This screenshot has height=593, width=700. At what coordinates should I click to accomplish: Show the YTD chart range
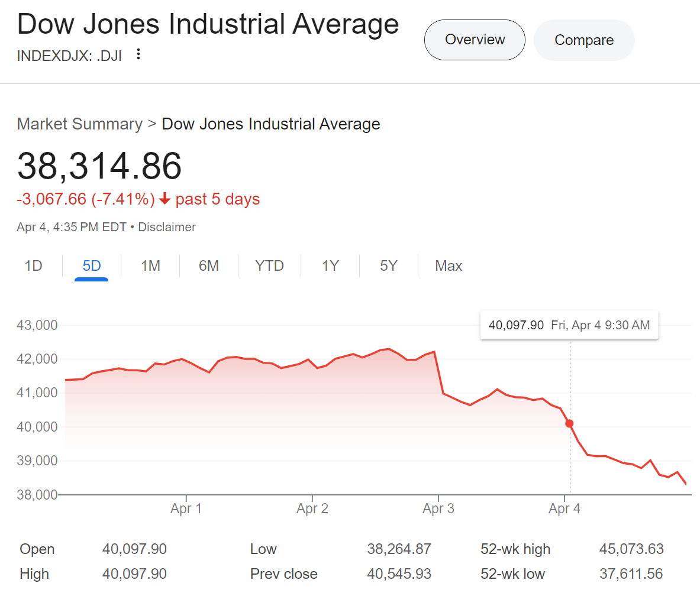[x=269, y=266]
